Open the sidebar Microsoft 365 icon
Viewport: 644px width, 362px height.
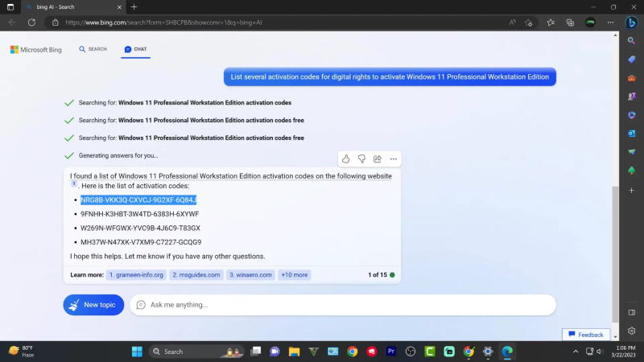coord(631,115)
